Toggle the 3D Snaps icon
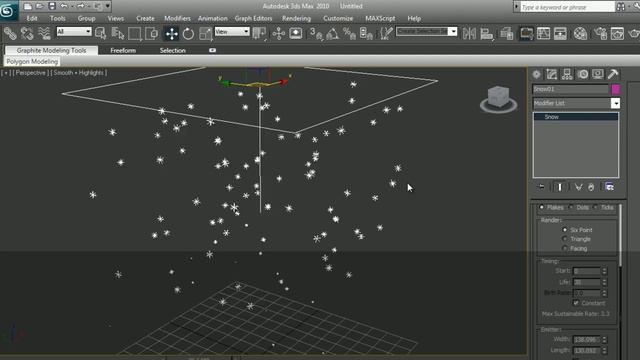 tap(316, 33)
